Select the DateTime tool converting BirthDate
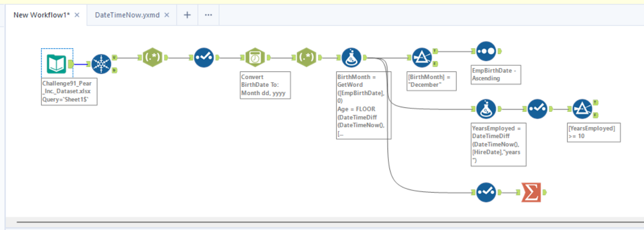Screen dimensions: 644x230 [x=255, y=57]
